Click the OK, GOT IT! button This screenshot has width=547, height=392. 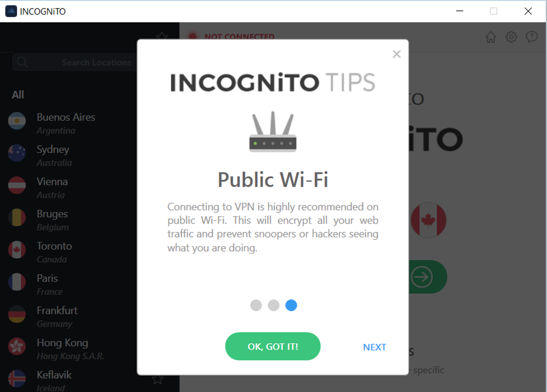(x=273, y=346)
